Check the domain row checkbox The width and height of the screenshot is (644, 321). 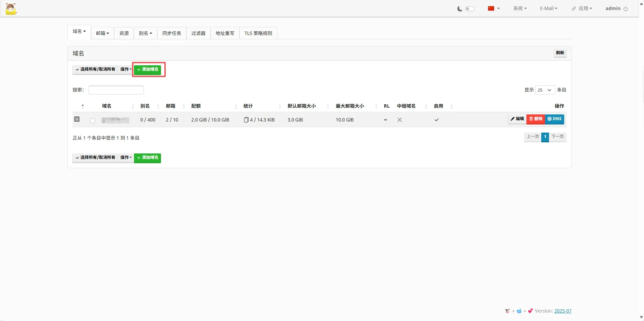(x=93, y=120)
